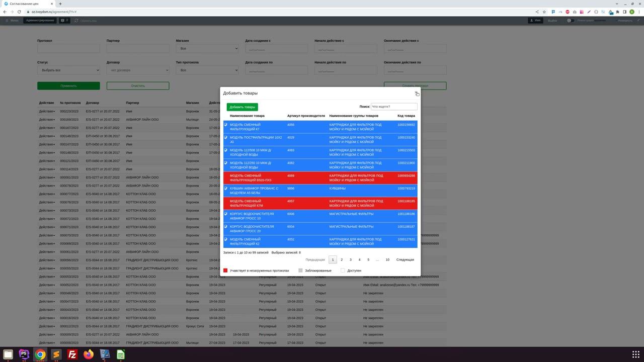Screen dimensions: 644x362
Task: Click 'Выйти' in top navigation
Action: coord(552,21)
